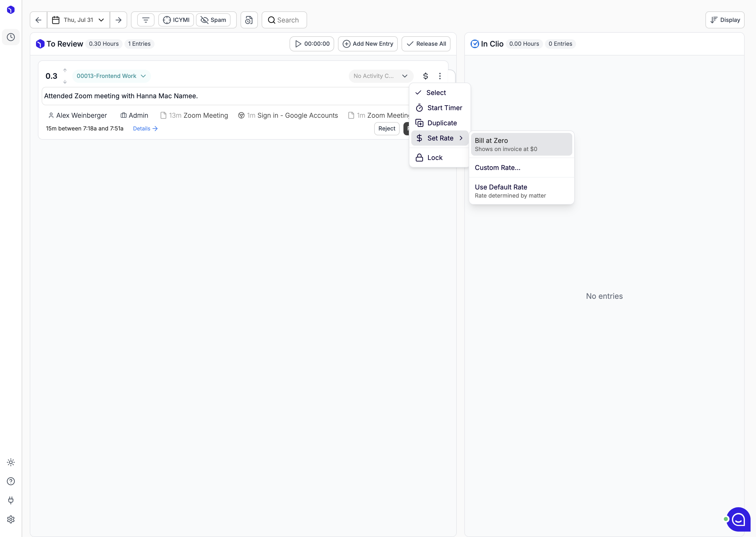Start the 00:00:00 timer
756x537 pixels.
[x=312, y=44]
